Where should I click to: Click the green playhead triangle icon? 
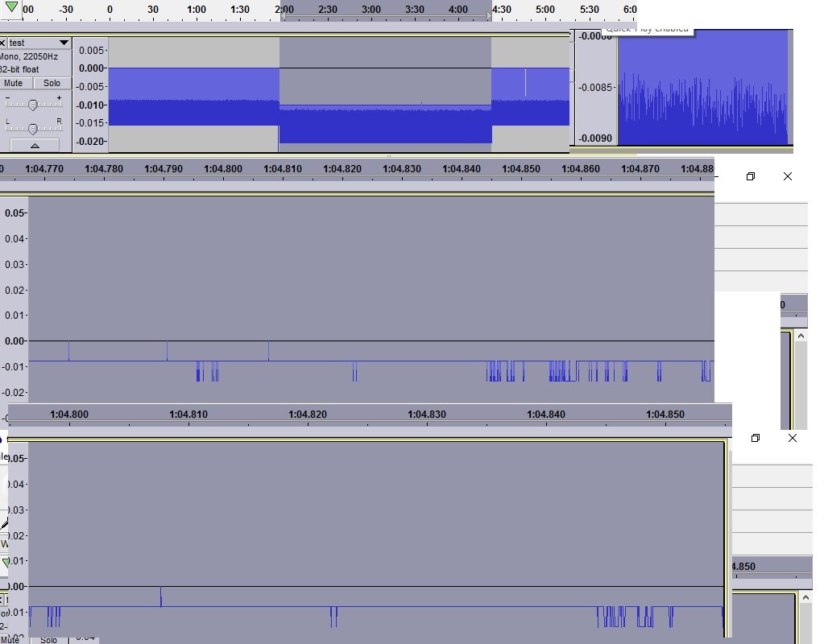(x=11, y=7)
